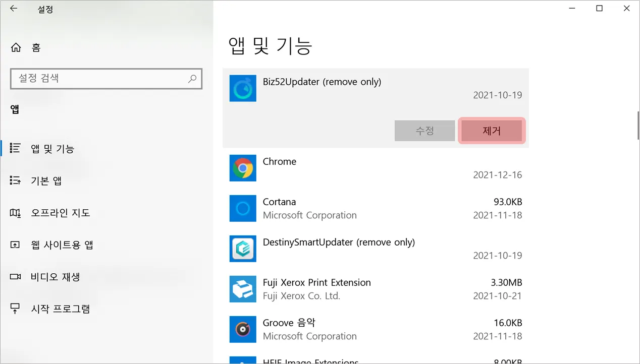This screenshot has height=364, width=640.
Task: Click the greyed 수정 button
Action: tap(424, 131)
